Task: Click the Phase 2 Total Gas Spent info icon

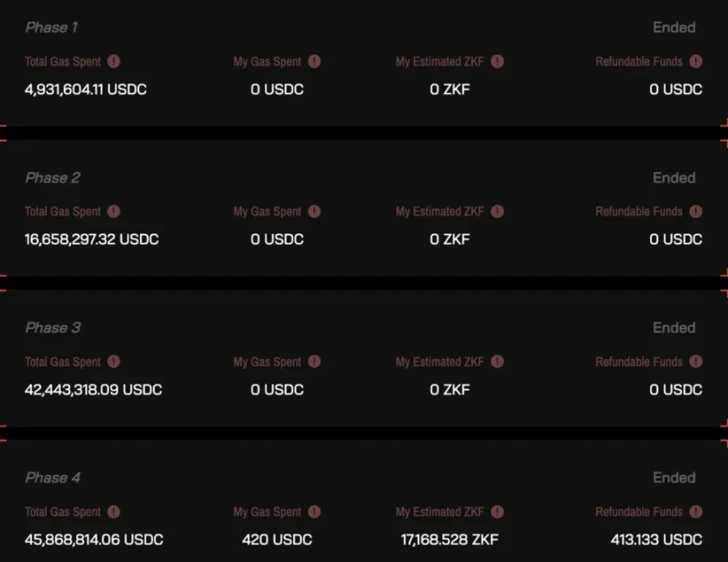Action: click(114, 211)
